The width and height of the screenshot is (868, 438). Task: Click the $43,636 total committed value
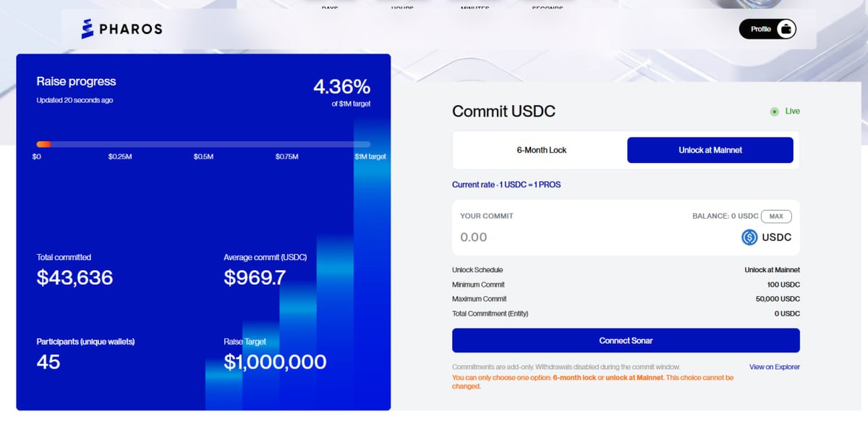click(75, 277)
